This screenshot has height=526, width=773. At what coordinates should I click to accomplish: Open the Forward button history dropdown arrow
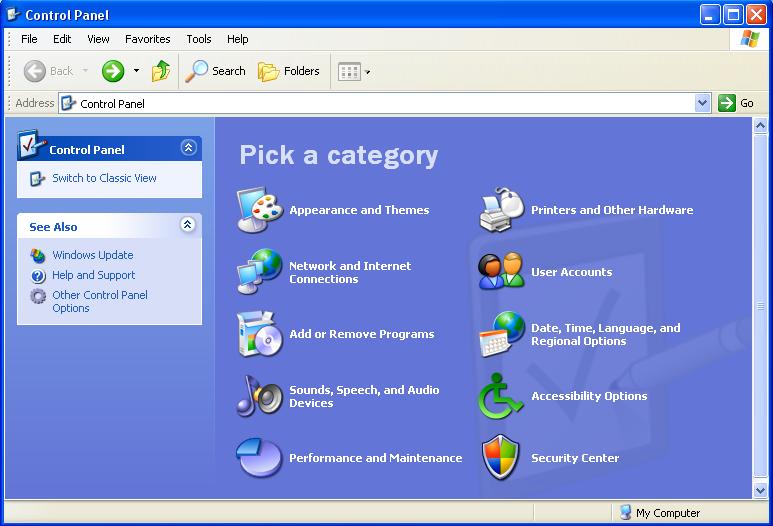point(136,71)
